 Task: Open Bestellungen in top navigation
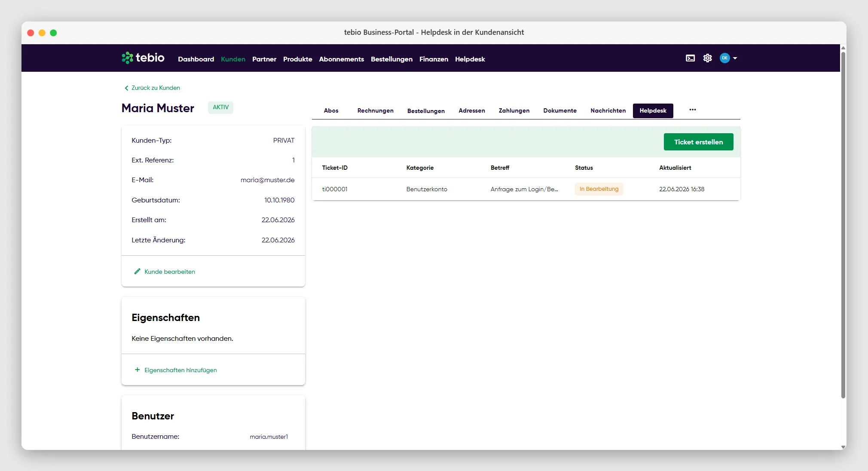(x=391, y=59)
